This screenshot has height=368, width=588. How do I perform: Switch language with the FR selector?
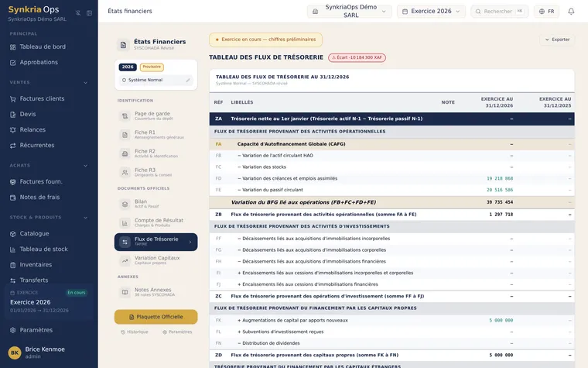[546, 12]
